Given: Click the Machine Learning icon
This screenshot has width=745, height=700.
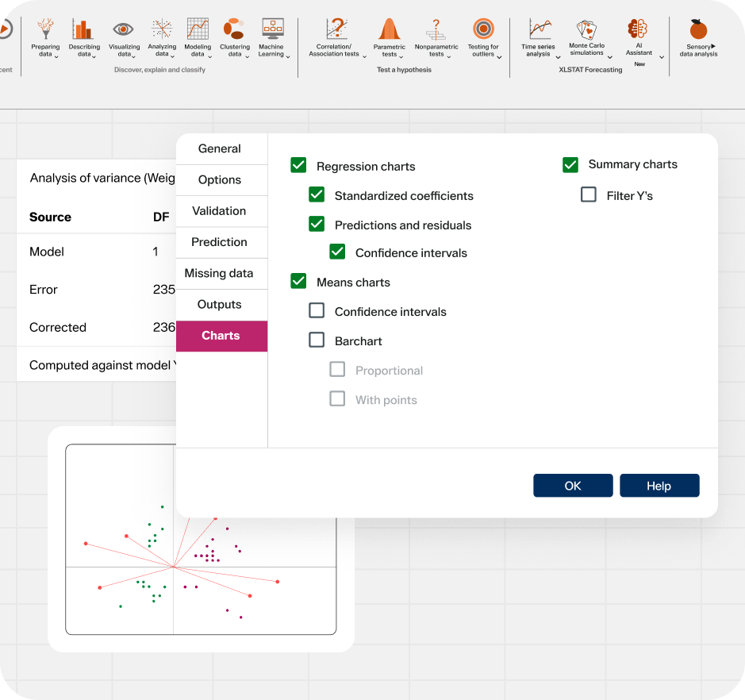Looking at the screenshot, I should [x=272, y=29].
